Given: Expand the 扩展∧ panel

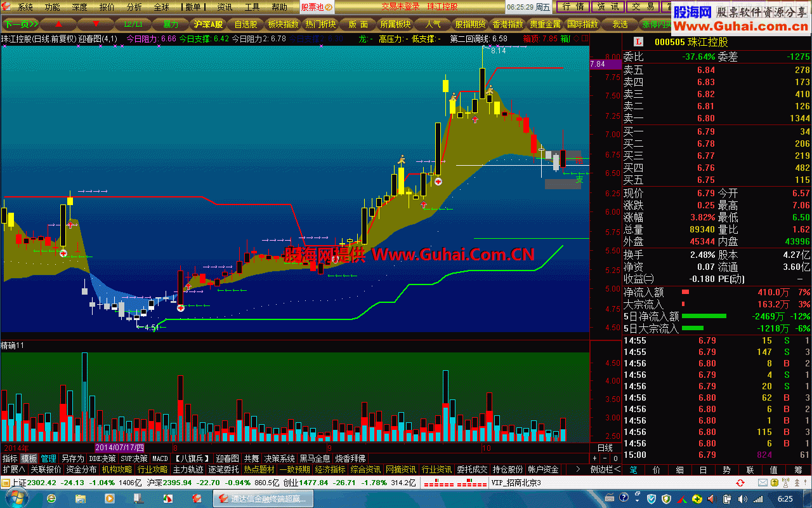Looking at the screenshot, I should (x=14, y=469).
